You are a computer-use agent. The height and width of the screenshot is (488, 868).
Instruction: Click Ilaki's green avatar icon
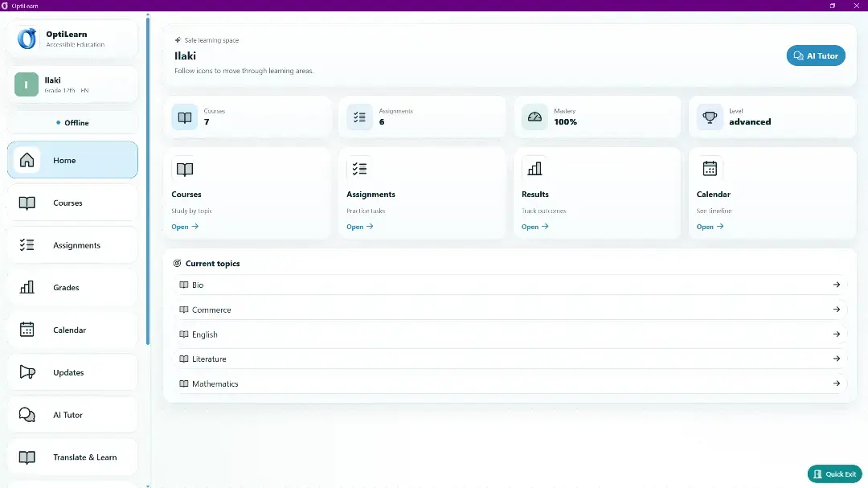point(26,84)
